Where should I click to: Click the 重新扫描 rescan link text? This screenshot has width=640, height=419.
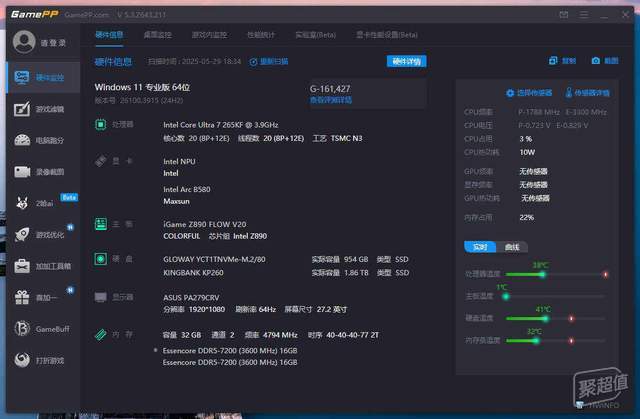pos(274,62)
